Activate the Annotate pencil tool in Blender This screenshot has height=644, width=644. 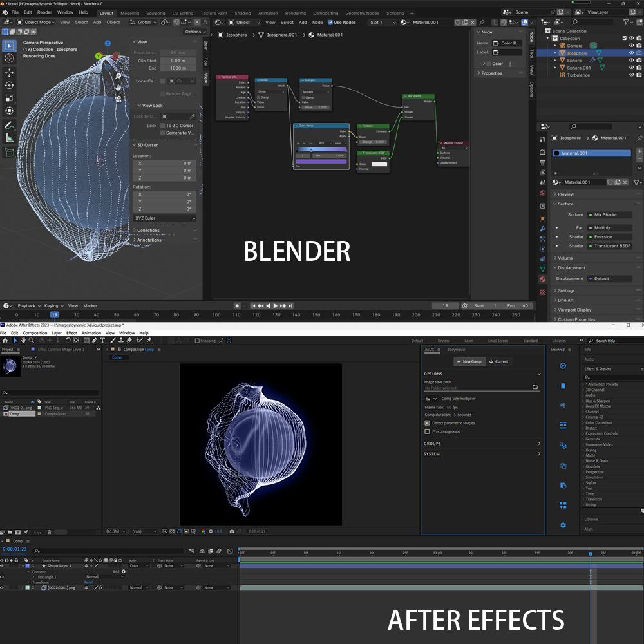tap(9, 126)
